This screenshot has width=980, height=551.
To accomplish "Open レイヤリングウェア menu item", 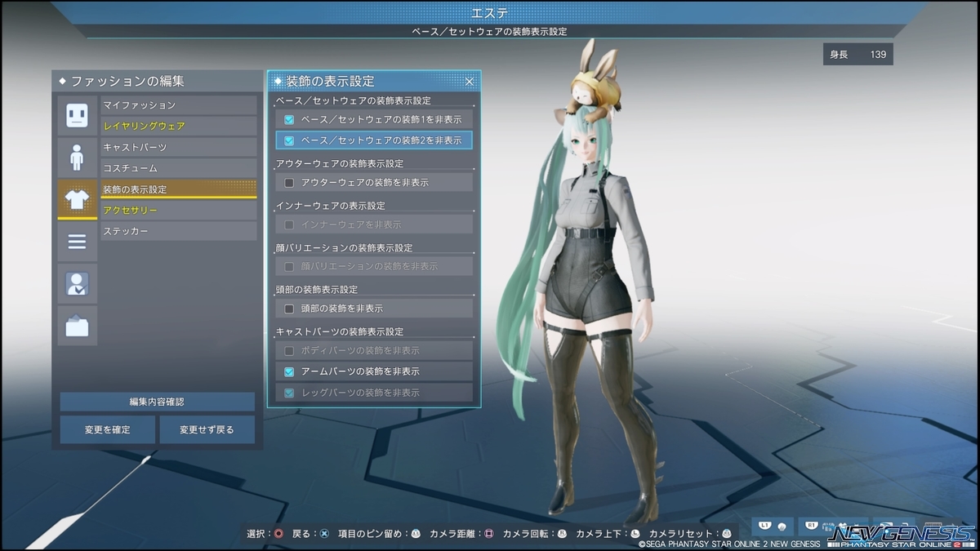I will click(179, 126).
